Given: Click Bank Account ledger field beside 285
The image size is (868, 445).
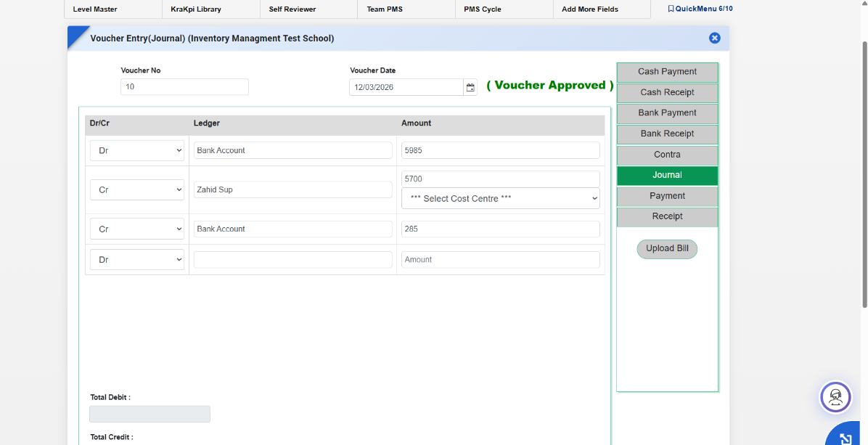Looking at the screenshot, I should (x=292, y=229).
